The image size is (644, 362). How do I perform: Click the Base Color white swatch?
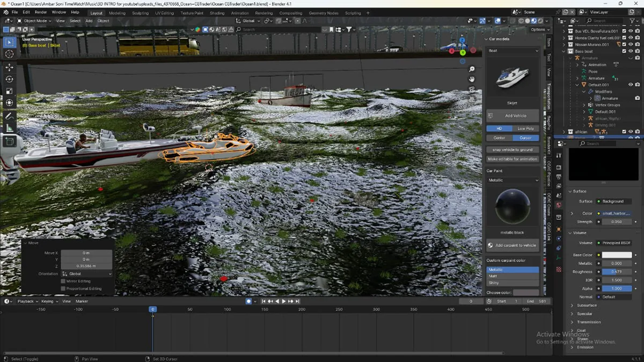coord(617,255)
